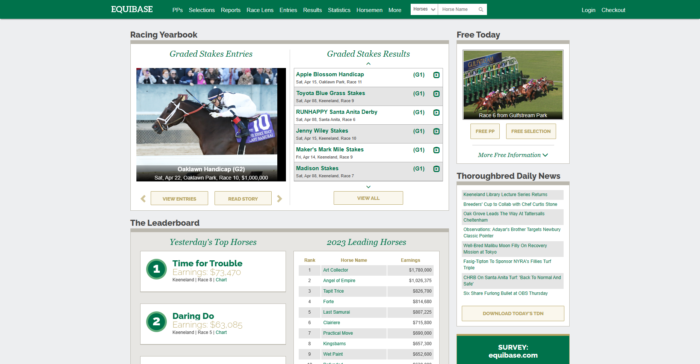
Task: Read Adayar's Brother Targets Newbury article
Action: point(512,232)
